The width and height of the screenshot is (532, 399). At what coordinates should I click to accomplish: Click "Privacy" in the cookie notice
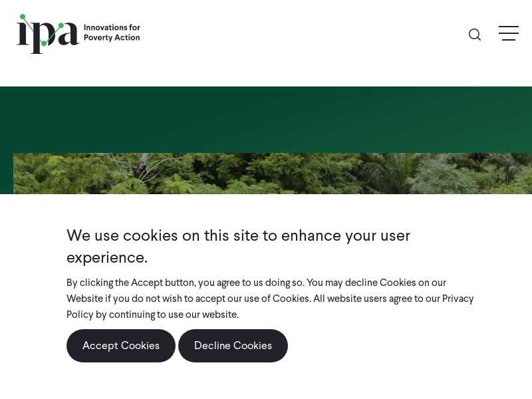[458, 299]
